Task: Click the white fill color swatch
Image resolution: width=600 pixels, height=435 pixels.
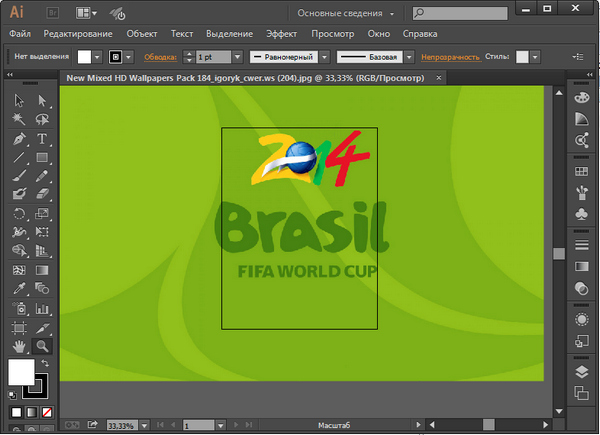Action: pyautogui.click(x=20, y=371)
